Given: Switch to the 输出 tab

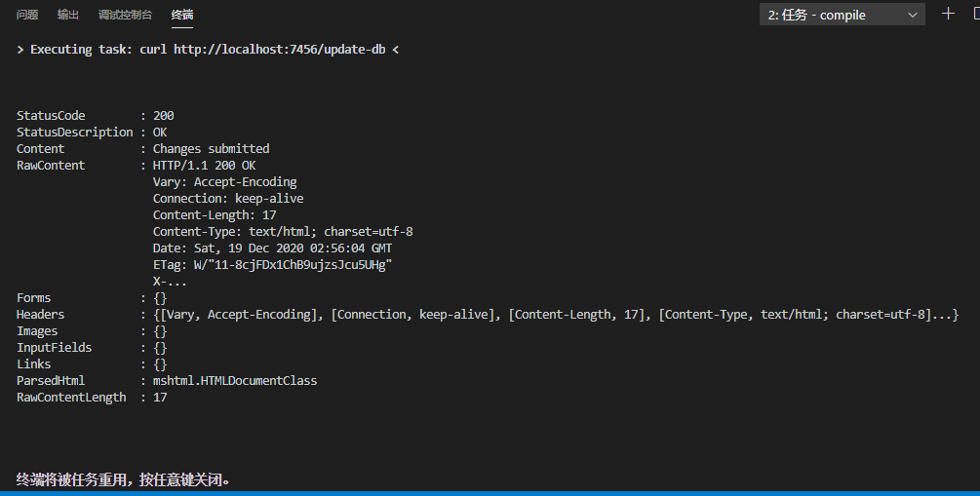Looking at the screenshot, I should (68, 15).
